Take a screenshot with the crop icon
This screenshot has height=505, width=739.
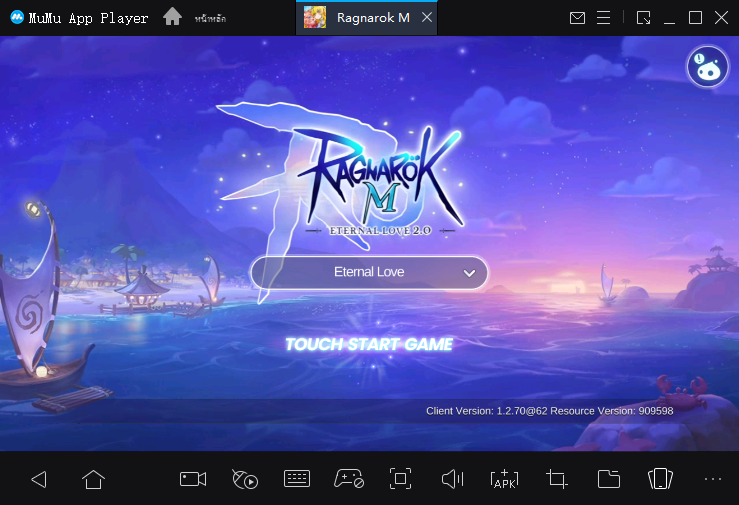(x=557, y=479)
